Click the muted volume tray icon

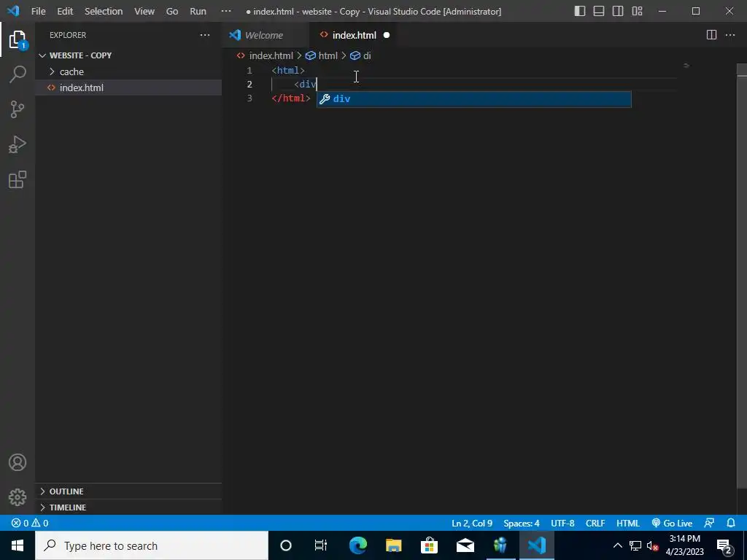tap(653, 545)
